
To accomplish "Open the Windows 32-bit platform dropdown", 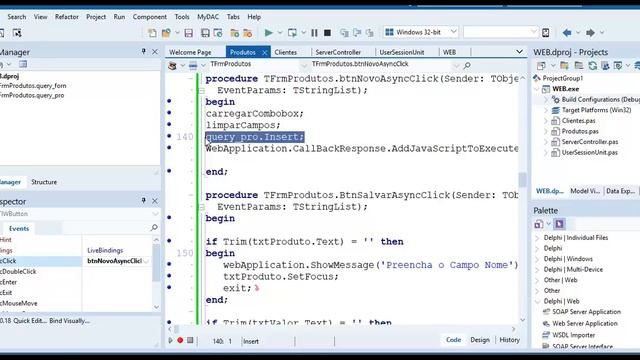I will coord(453,32).
